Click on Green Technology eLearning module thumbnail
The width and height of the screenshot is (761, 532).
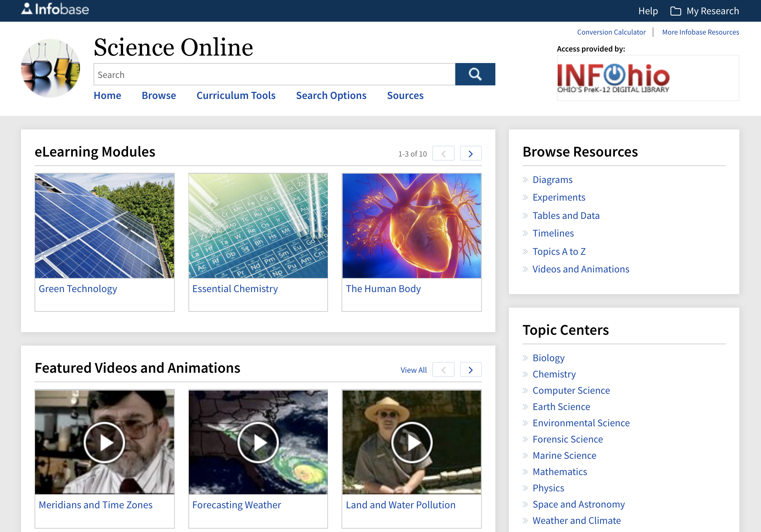click(x=106, y=225)
